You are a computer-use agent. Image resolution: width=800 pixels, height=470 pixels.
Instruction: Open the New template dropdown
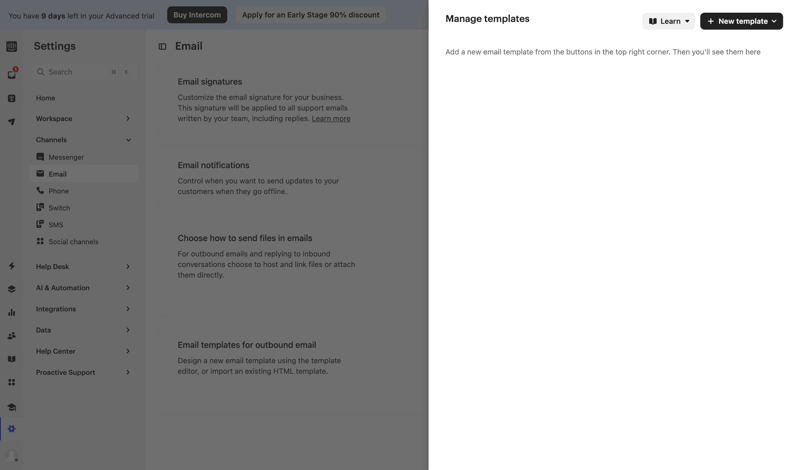(x=741, y=21)
